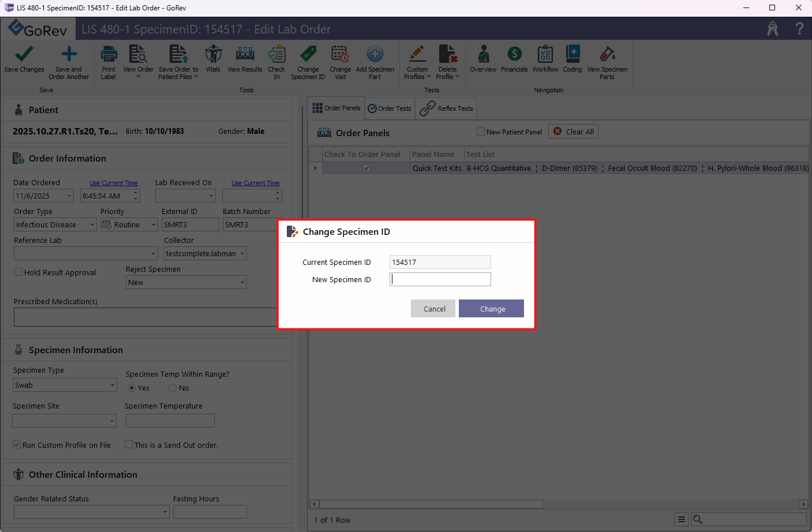The height and width of the screenshot is (532, 812).
Task: Enable the New Patient Panel checkbox
Action: [x=481, y=132]
